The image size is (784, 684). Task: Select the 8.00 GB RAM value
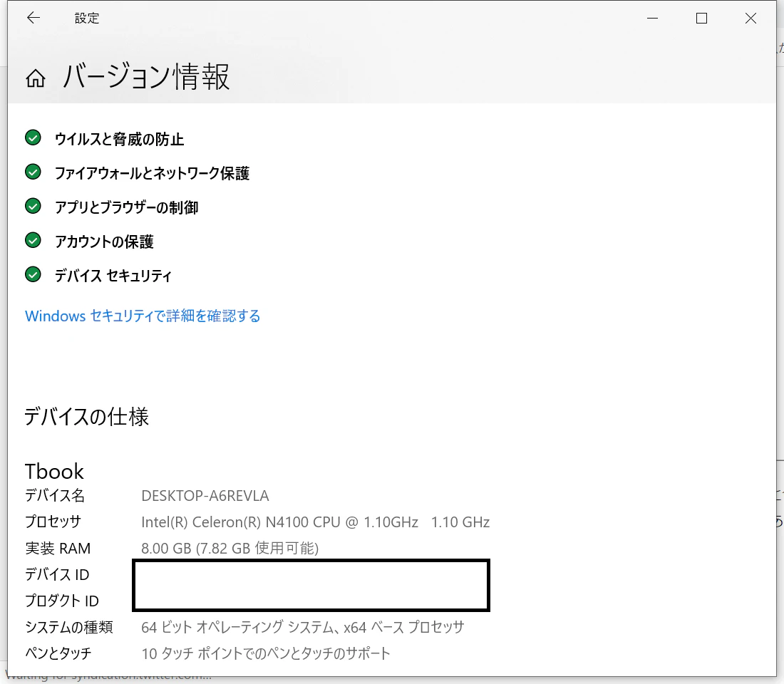(x=230, y=549)
